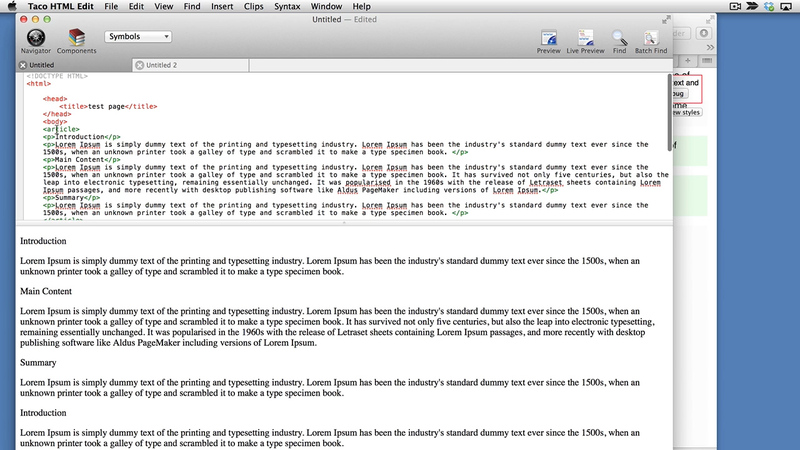Open the Help menu
Viewport: 800px width, 450px height.
(x=361, y=7)
